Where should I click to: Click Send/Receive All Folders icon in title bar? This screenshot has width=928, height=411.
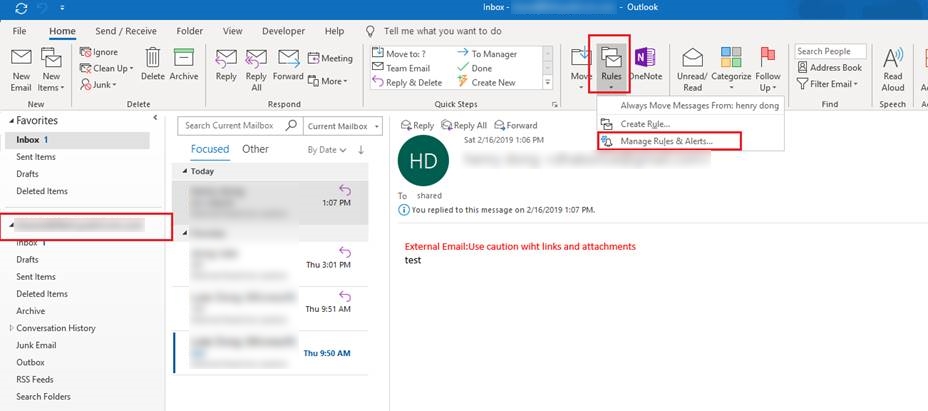tap(22, 8)
